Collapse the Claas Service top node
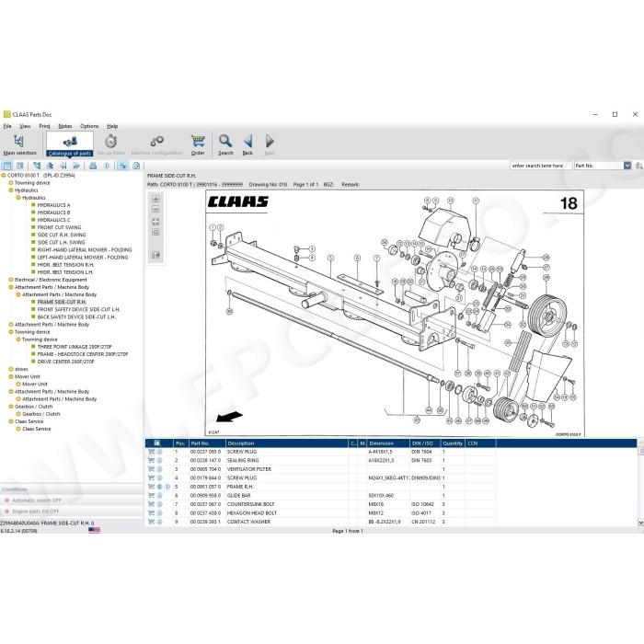Image resolution: width=644 pixels, height=644 pixels. coord(11,421)
